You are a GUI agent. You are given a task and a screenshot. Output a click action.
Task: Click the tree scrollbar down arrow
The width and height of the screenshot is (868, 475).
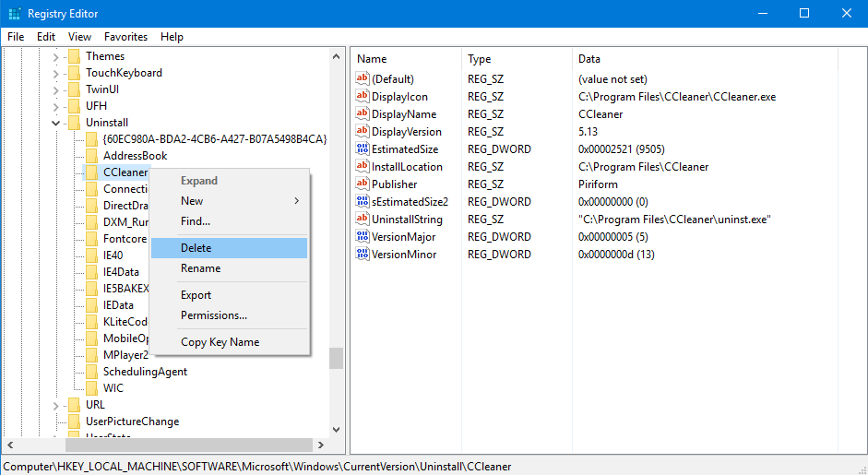coord(336,430)
